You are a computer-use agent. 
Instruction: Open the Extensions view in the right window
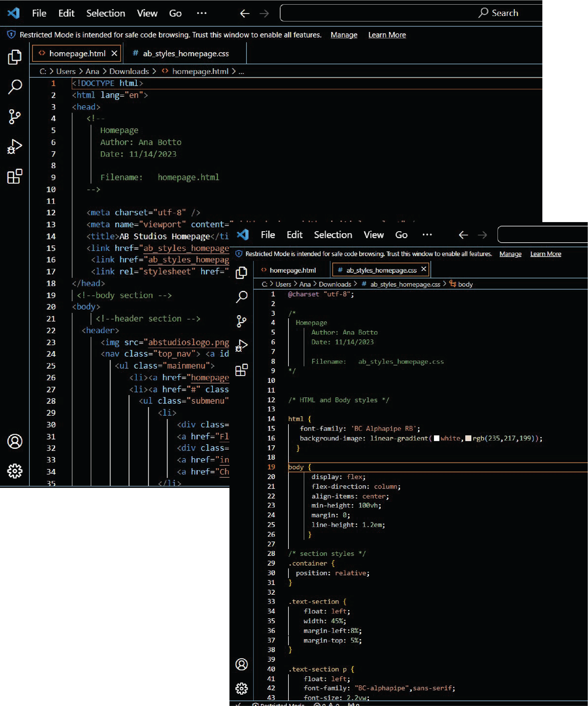(241, 370)
